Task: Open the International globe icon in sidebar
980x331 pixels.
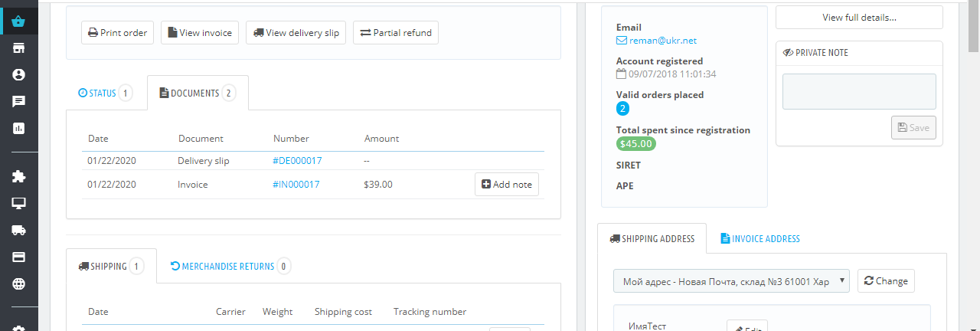Action: [x=19, y=283]
